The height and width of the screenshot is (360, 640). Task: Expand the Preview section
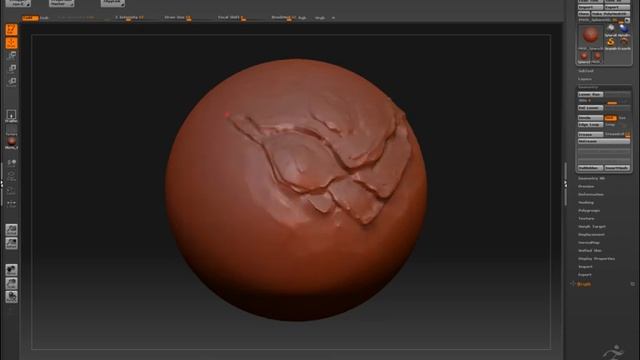[x=586, y=187]
